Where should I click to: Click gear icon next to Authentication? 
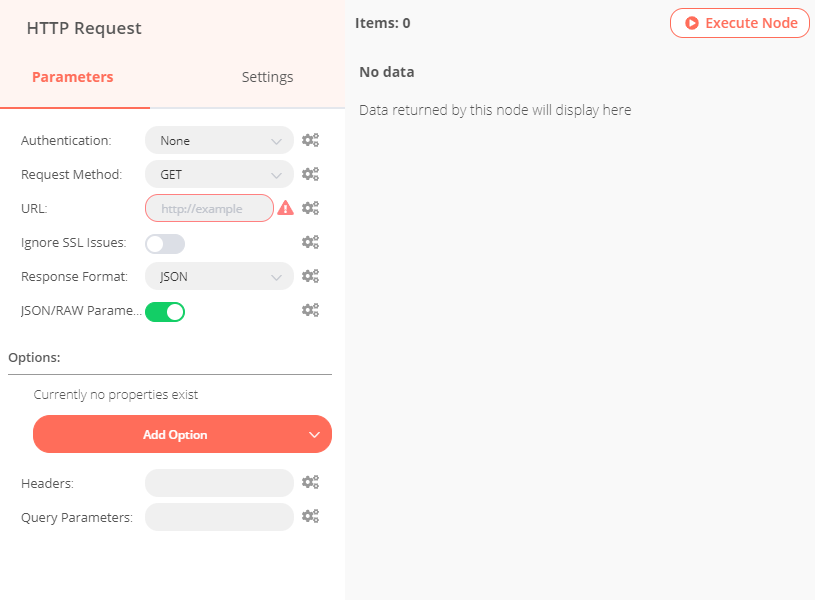pos(310,141)
